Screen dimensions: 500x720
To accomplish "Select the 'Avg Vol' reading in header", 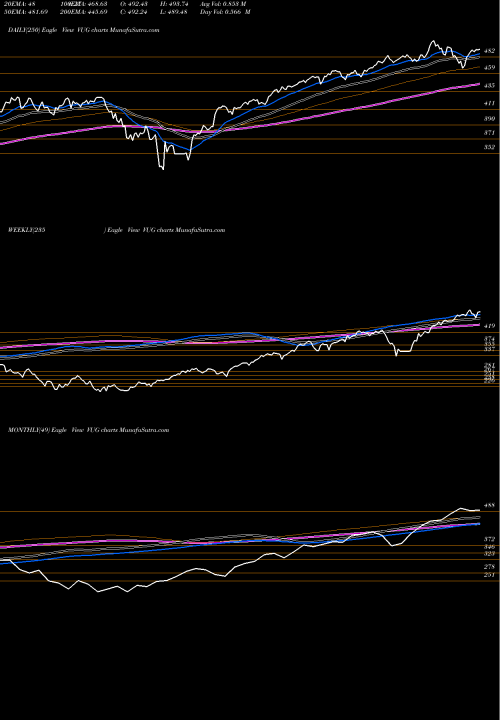I will pos(224,4).
